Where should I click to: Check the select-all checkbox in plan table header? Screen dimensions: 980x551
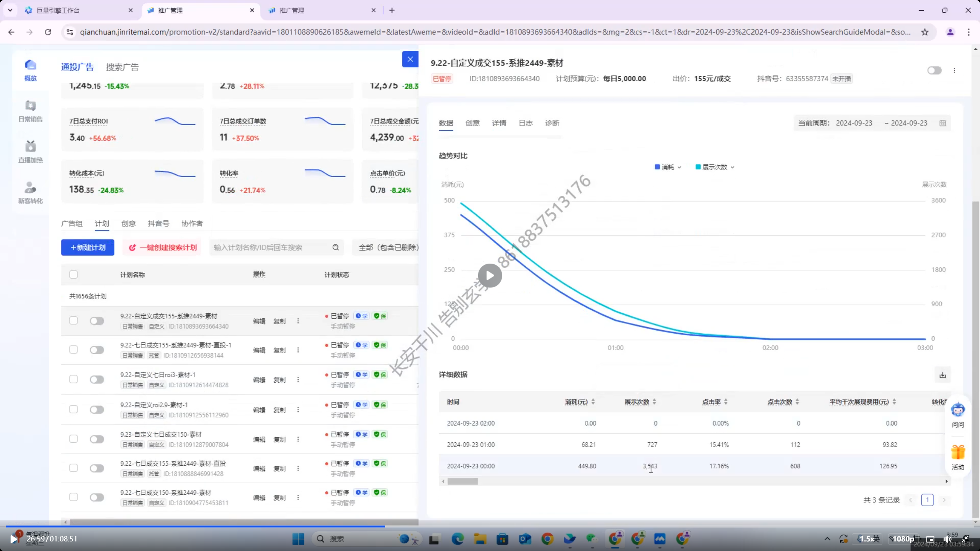pos(73,274)
